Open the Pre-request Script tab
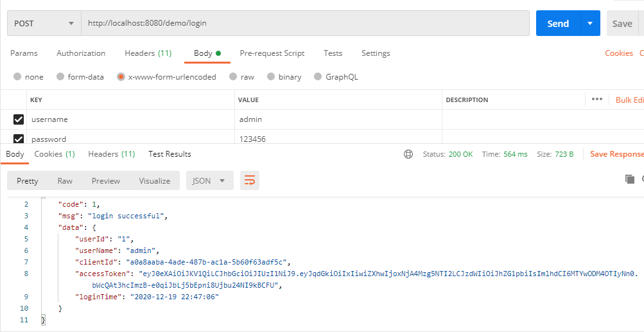 tap(272, 53)
